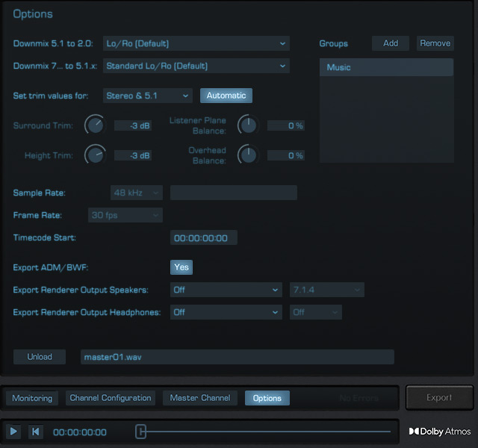
Task: Click the playback position slider handle
Action: point(140,432)
